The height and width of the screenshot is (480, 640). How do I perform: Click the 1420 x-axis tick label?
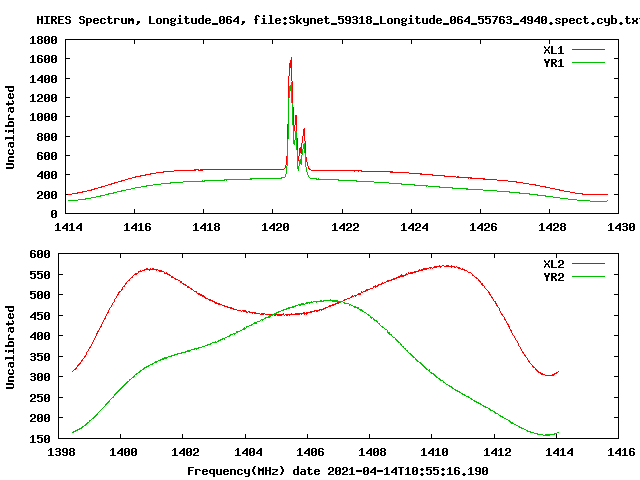coord(275,227)
